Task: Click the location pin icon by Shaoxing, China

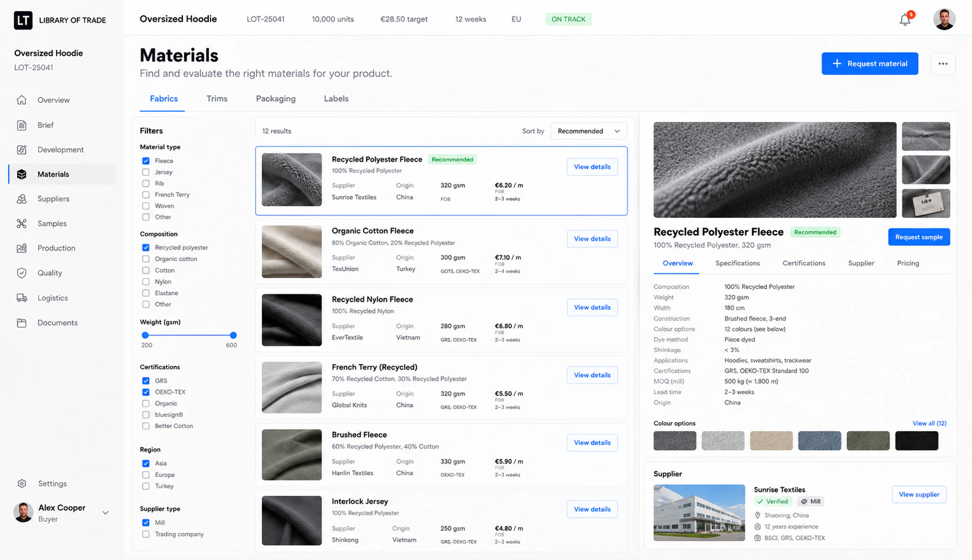Action: 758,515
